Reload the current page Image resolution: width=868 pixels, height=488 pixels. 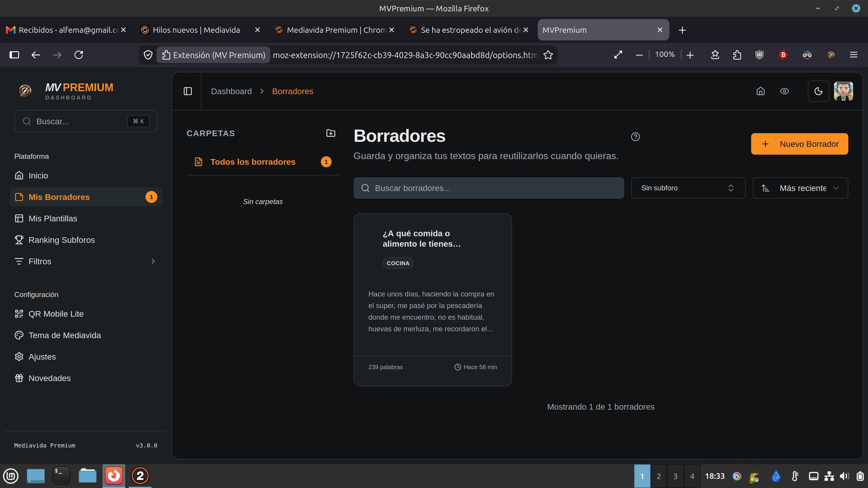coord(79,55)
